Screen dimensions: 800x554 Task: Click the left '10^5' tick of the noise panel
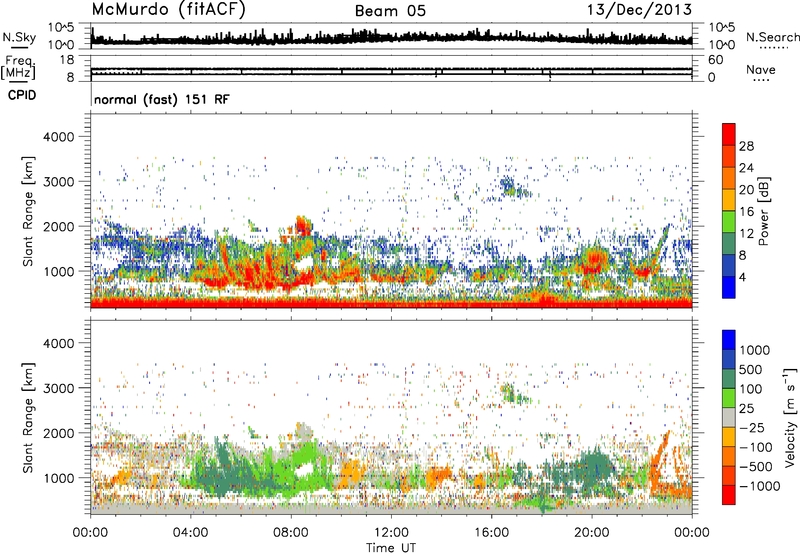coord(61,27)
